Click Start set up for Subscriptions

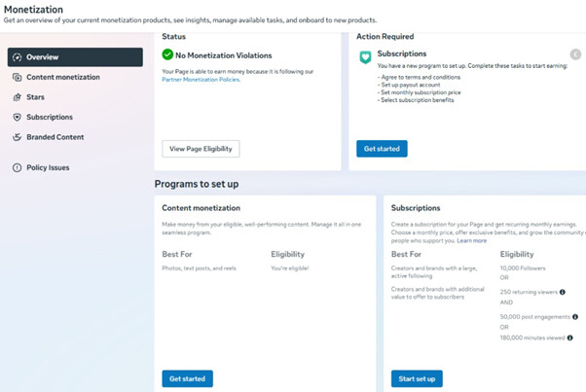pyautogui.click(x=417, y=378)
